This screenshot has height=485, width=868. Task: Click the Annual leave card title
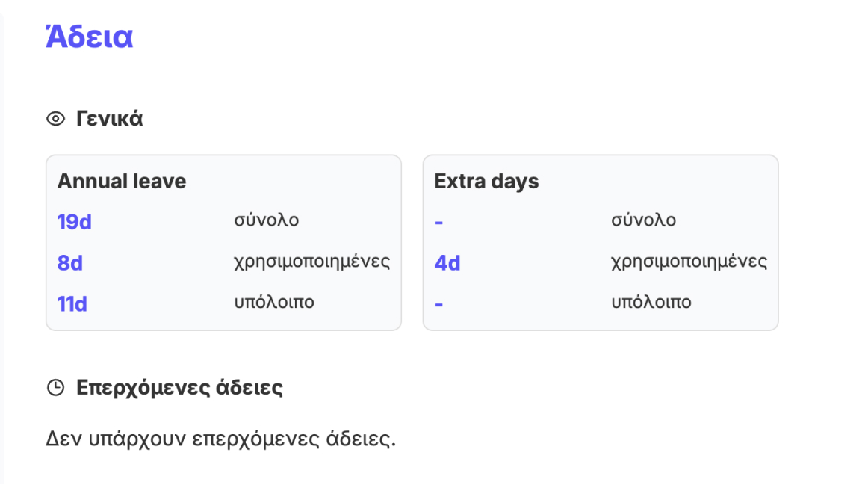(121, 181)
